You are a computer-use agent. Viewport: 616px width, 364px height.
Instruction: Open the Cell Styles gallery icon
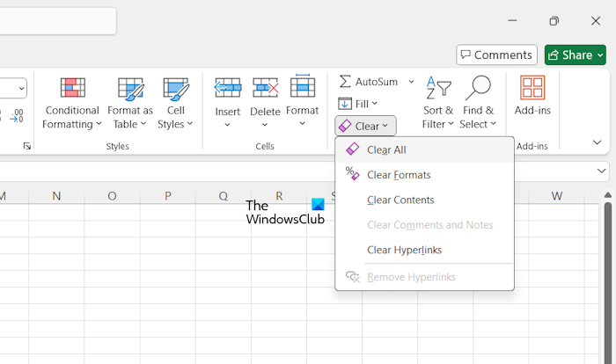pyautogui.click(x=176, y=89)
